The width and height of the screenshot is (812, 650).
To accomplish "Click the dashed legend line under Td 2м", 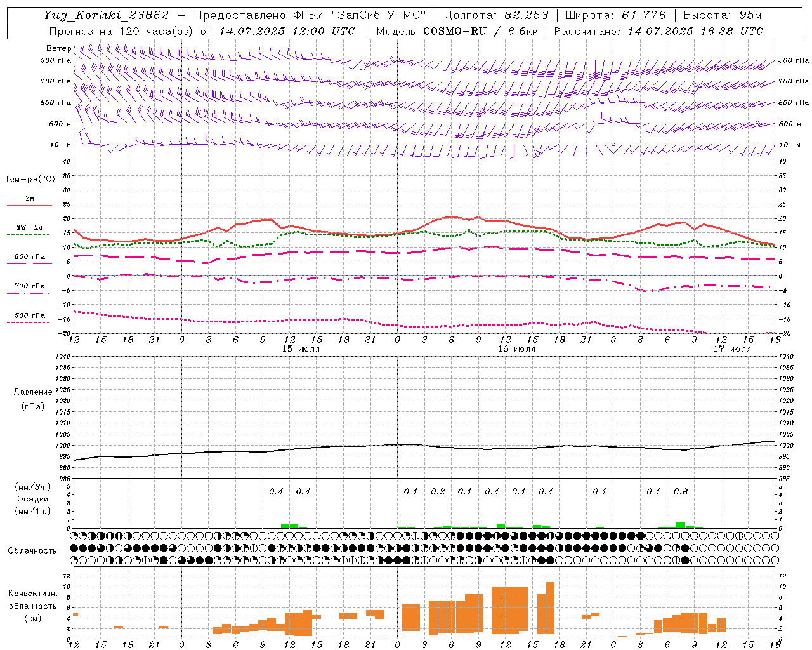I will 29,235.
